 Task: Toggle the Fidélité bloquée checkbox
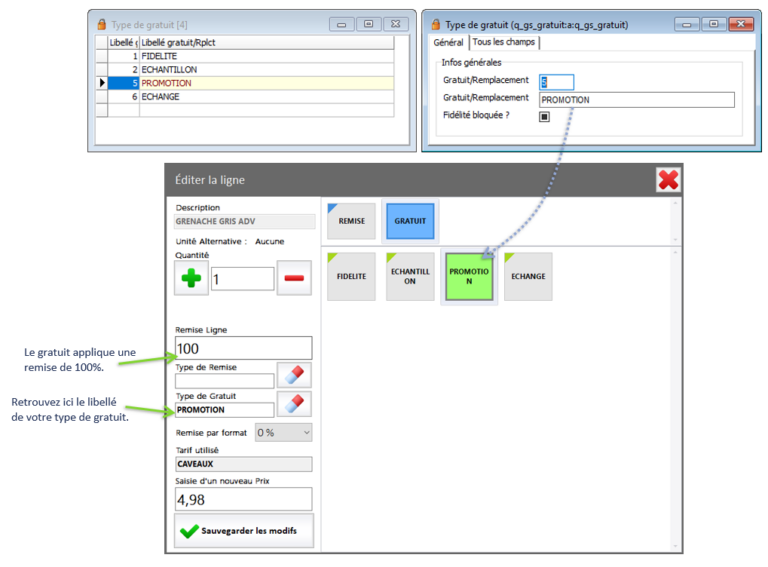pyautogui.click(x=545, y=116)
